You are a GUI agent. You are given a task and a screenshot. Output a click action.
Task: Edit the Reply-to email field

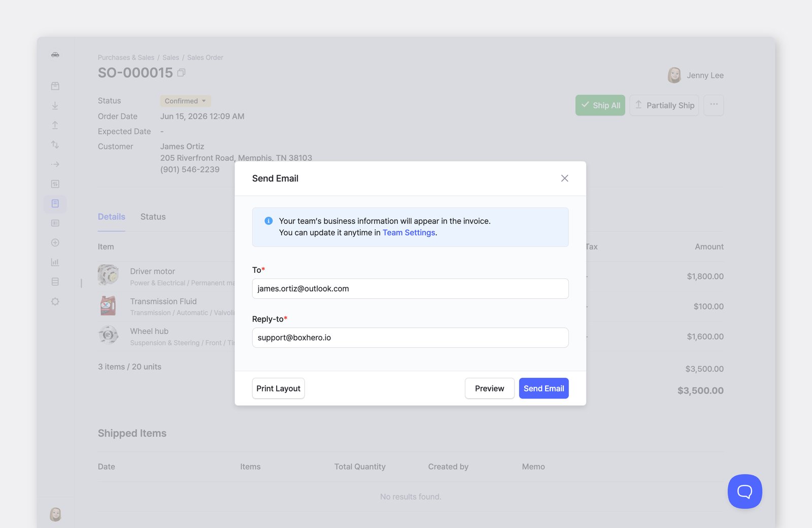tap(410, 338)
